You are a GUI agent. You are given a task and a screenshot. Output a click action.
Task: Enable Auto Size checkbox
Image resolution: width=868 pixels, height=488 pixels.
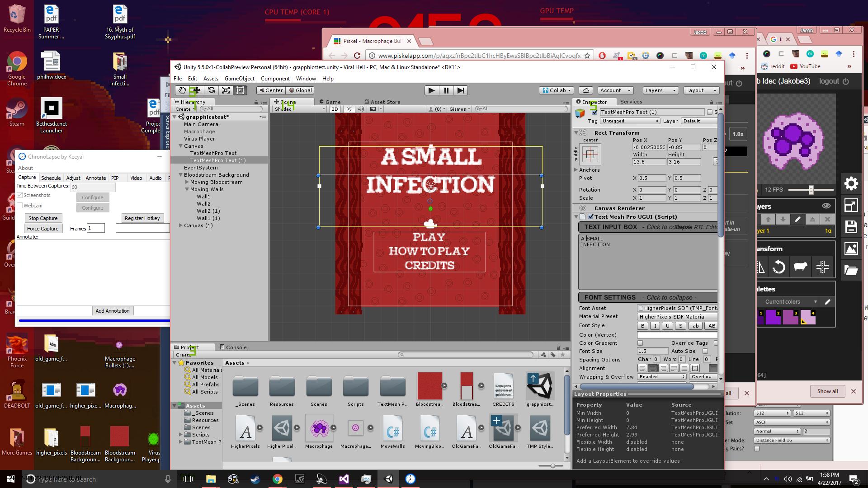pyautogui.click(x=705, y=351)
